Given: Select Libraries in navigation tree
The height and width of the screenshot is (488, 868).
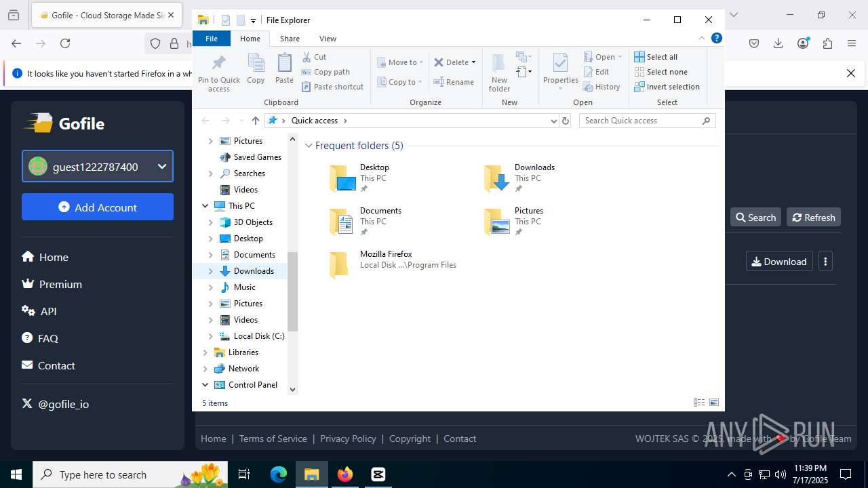Looking at the screenshot, I should pyautogui.click(x=243, y=352).
